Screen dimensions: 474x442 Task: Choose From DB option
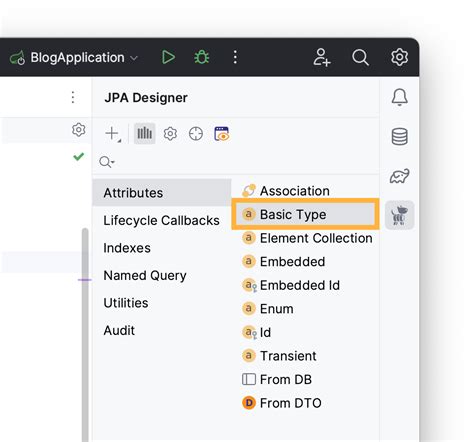pos(305,379)
